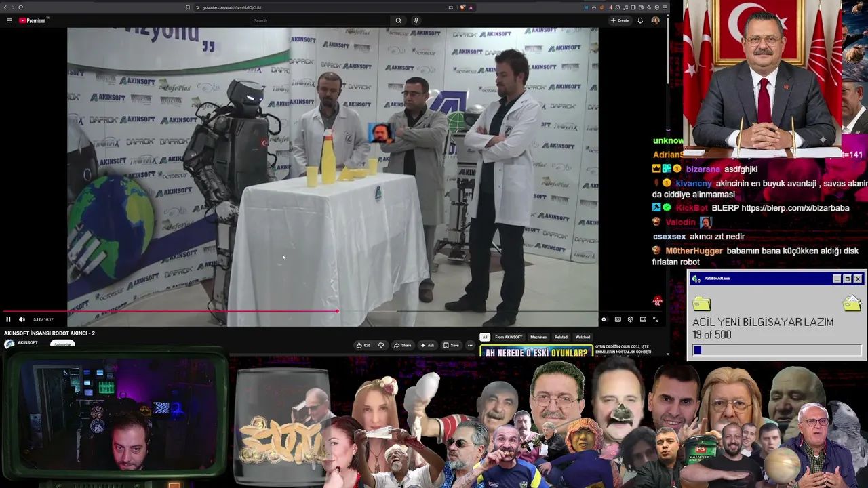The width and height of the screenshot is (868, 488).
Task: Open more actions three-dot menu
Action: point(470,345)
